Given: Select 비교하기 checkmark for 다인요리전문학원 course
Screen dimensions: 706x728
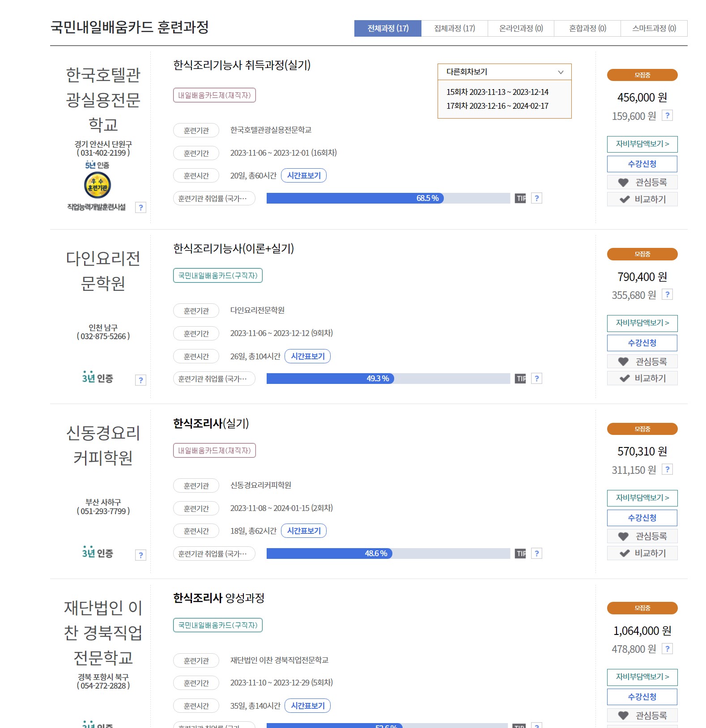Looking at the screenshot, I should click(x=642, y=378).
